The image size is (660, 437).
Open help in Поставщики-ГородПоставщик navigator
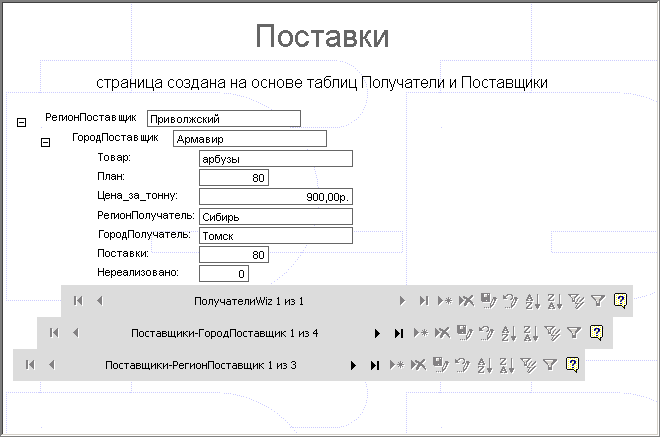(596, 333)
